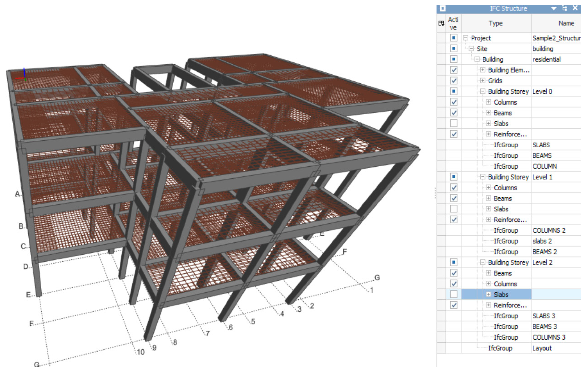This screenshot has width=588, height=377.
Task: Expand Level 0 Columns tree node
Action: tap(488, 102)
